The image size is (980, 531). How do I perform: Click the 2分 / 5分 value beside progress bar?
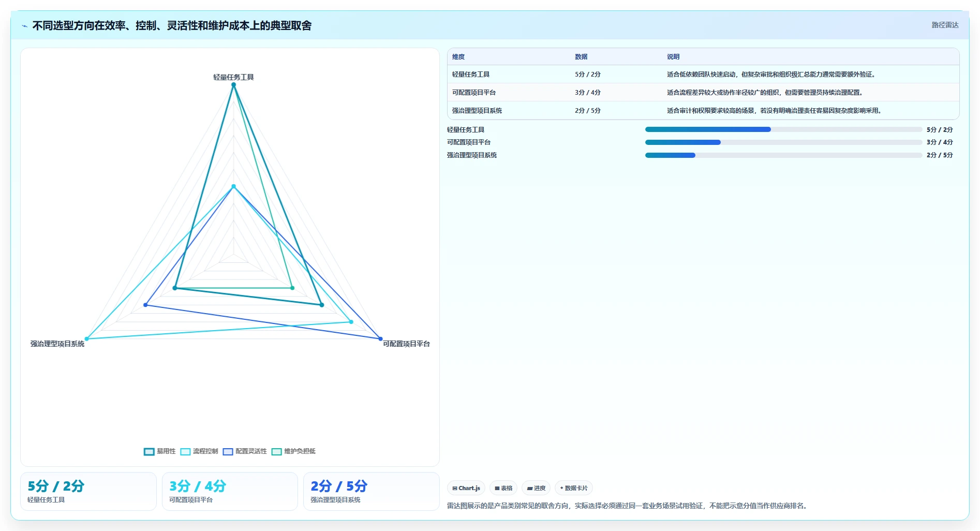940,155
